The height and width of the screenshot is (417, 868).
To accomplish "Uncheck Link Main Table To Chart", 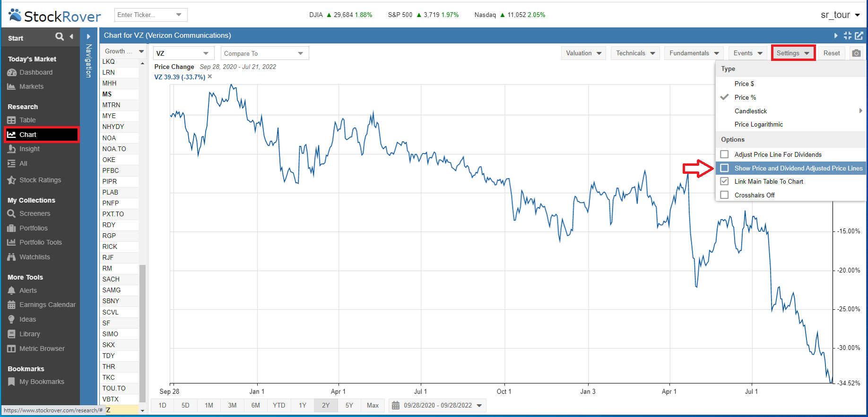I will (x=724, y=181).
